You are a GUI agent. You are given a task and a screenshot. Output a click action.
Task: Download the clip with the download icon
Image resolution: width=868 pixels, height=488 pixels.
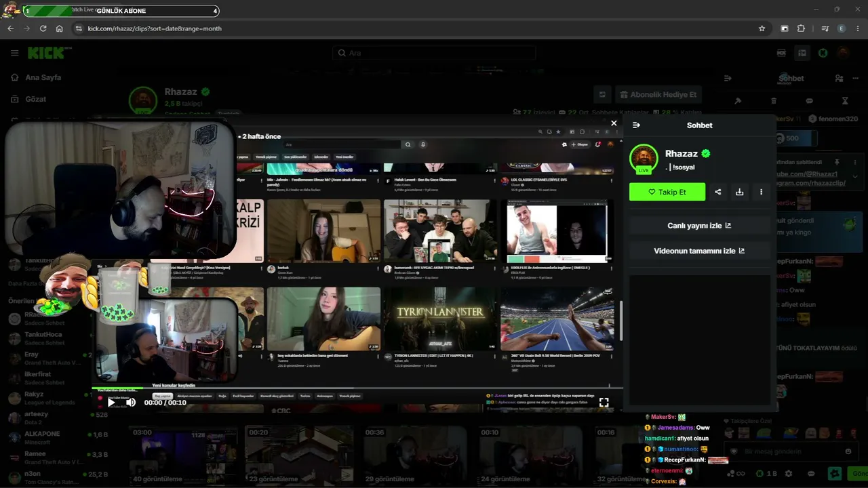tap(740, 192)
